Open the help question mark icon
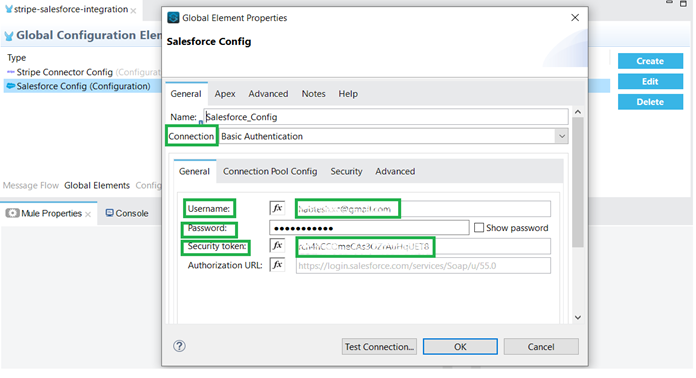The image size is (696, 378). tap(179, 346)
